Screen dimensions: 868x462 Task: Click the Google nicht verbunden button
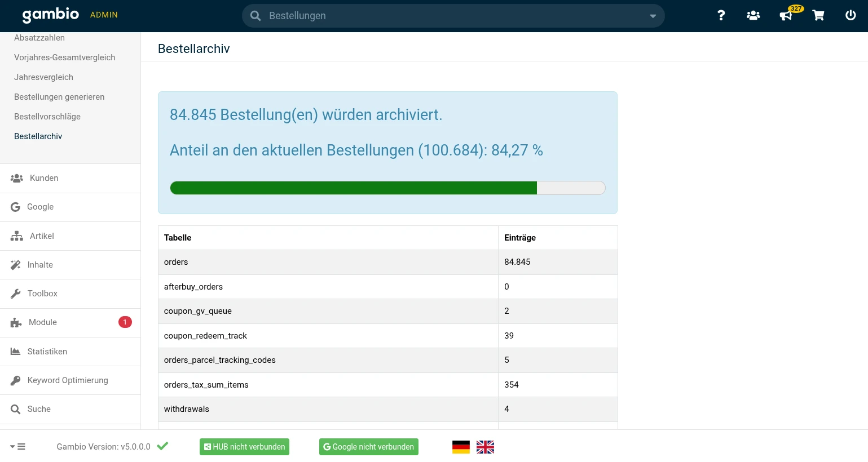[x=368, y=447]
